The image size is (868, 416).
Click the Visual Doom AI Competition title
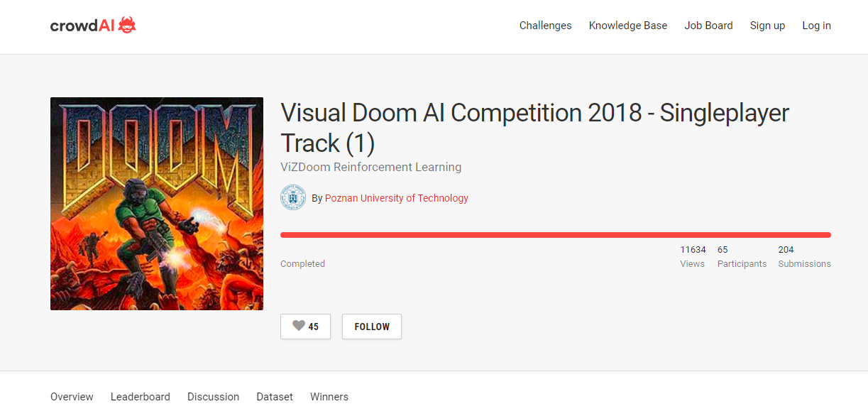coord(534,128)
